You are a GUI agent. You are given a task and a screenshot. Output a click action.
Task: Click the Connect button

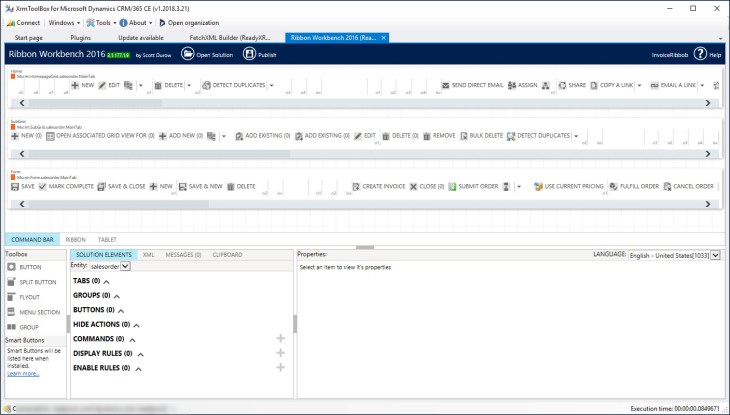[22, 22]
